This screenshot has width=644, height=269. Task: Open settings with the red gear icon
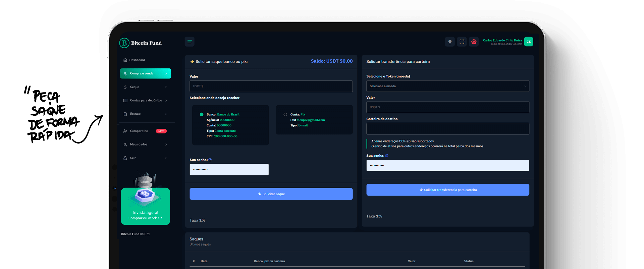pyautogui.click(x=474, y=42)
